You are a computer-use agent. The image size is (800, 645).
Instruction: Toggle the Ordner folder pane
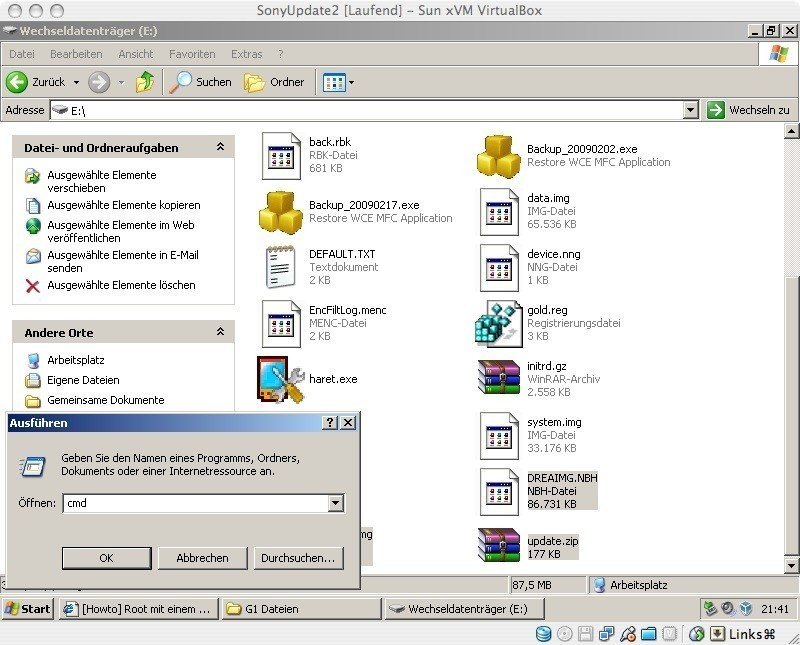274,82
